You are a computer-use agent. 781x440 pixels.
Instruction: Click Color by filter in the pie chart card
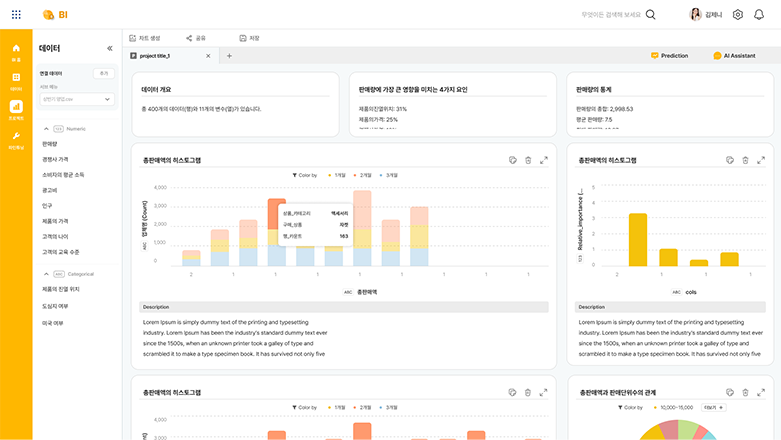(630, 408)
